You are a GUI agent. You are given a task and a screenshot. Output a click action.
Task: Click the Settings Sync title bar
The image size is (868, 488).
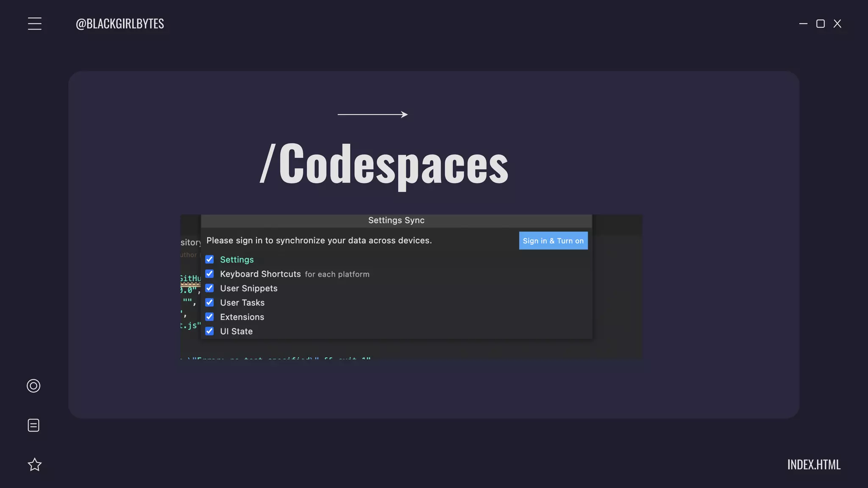[x=396, y=220]
